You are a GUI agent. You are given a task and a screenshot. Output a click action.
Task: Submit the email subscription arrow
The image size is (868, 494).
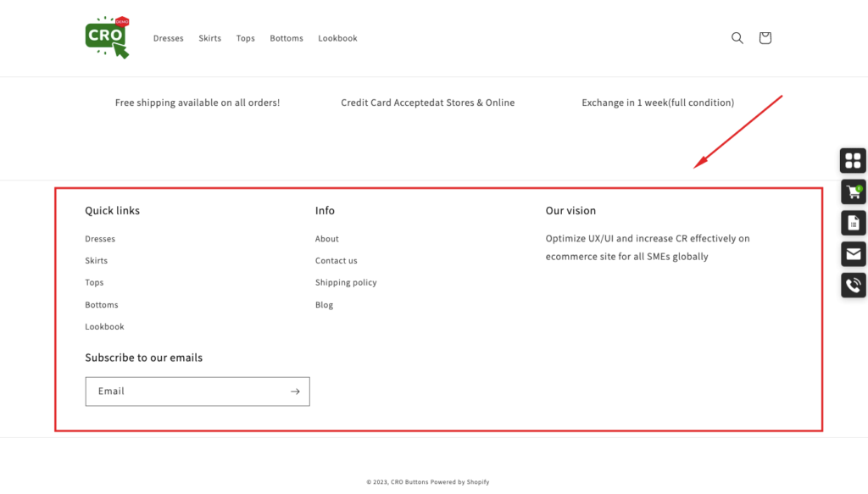click(x=295, y=391)
